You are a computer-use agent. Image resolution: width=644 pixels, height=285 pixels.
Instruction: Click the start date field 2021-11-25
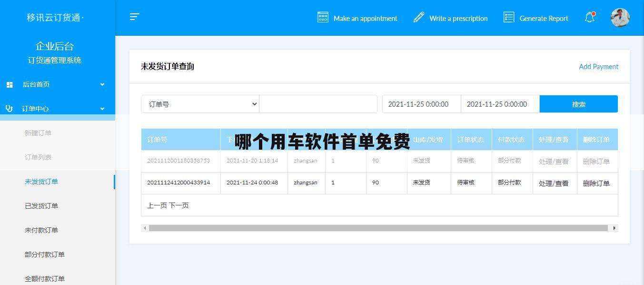click(422, 104)
